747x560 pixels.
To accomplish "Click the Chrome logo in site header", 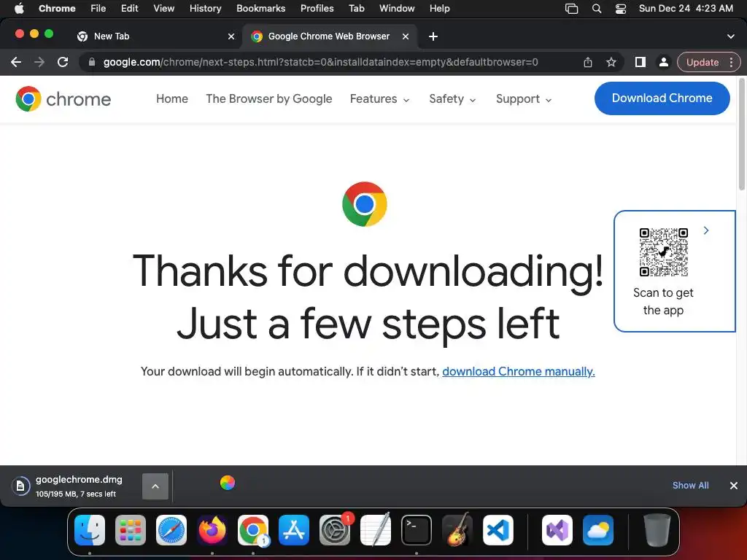I will pyautogui.click(x=63, y=99).
